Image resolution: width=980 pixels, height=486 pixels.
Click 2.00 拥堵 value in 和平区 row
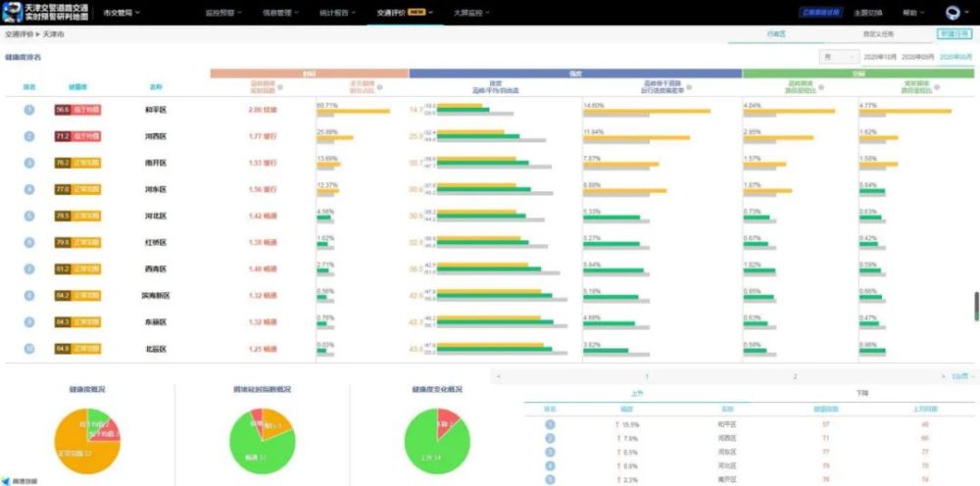(263, 110)
